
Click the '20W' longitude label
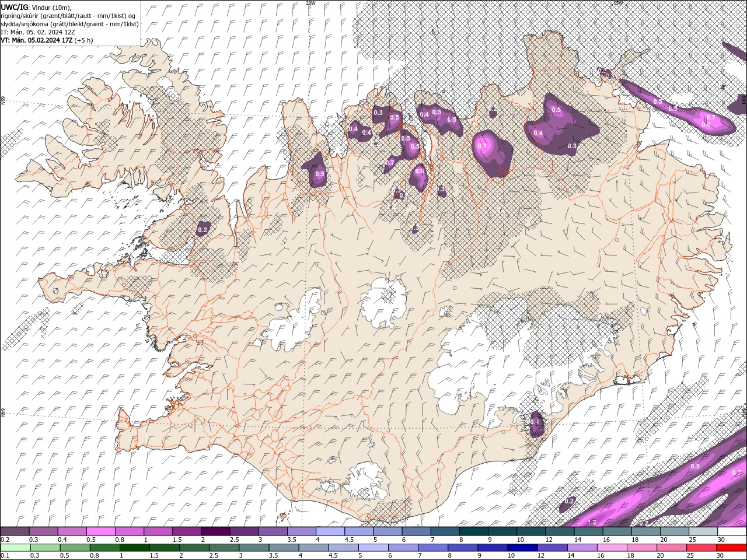(310, 3)
